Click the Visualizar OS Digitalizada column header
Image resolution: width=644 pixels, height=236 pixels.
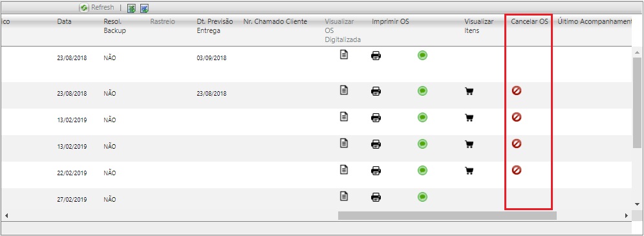tap(343, 31)
